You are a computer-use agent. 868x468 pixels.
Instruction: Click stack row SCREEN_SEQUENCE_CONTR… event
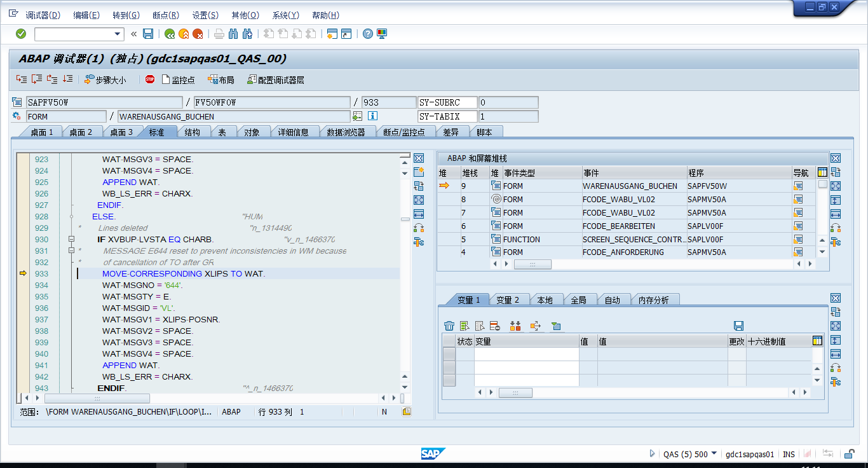(x=634, y=239)
